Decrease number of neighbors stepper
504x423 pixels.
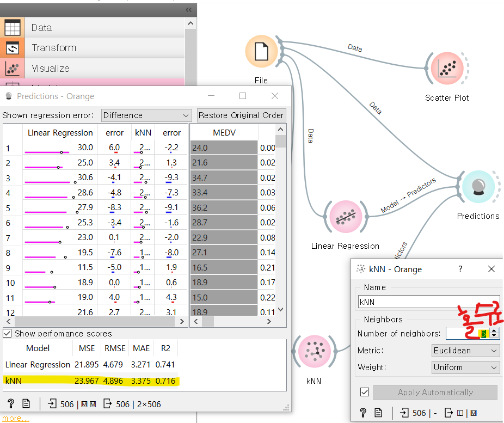click(x=494, y=336)
